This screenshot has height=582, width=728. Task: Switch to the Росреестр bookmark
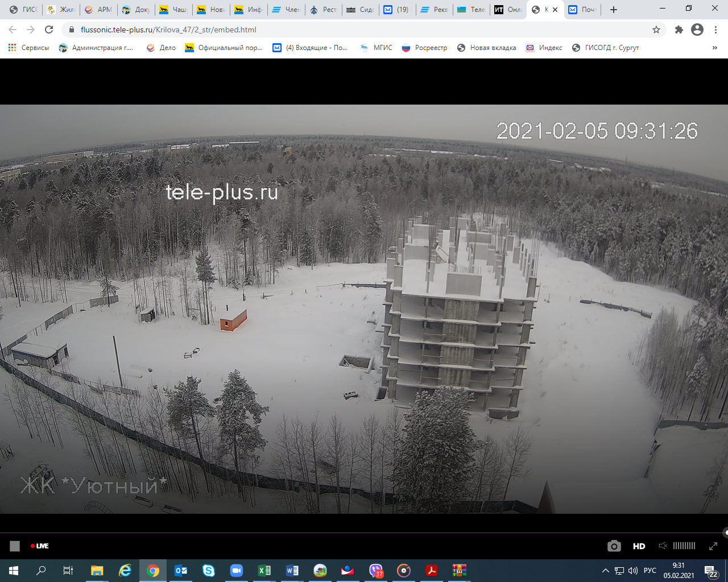424,48
